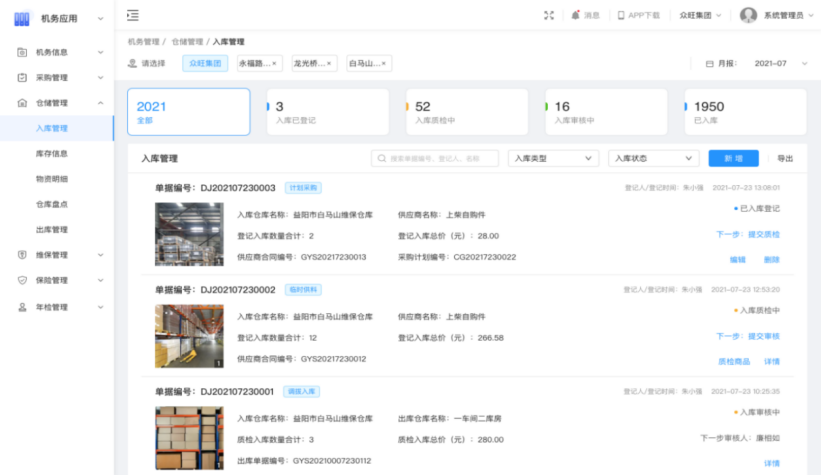
Task: Remove the 永福路 filter tag
Action: pos(275,63)
